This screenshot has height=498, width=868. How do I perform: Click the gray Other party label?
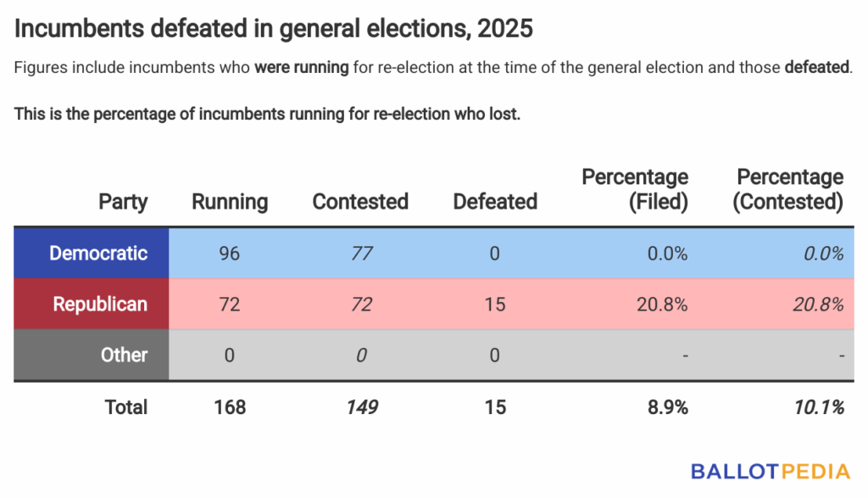124,355
